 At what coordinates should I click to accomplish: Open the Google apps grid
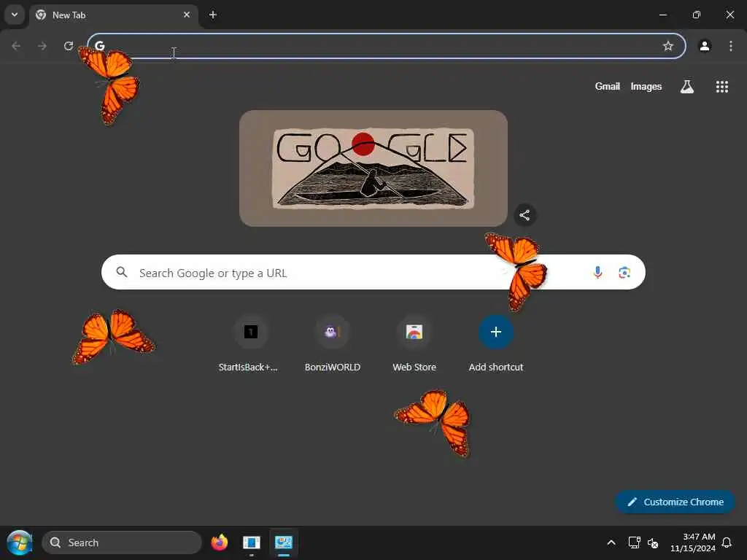coord(721,86)
